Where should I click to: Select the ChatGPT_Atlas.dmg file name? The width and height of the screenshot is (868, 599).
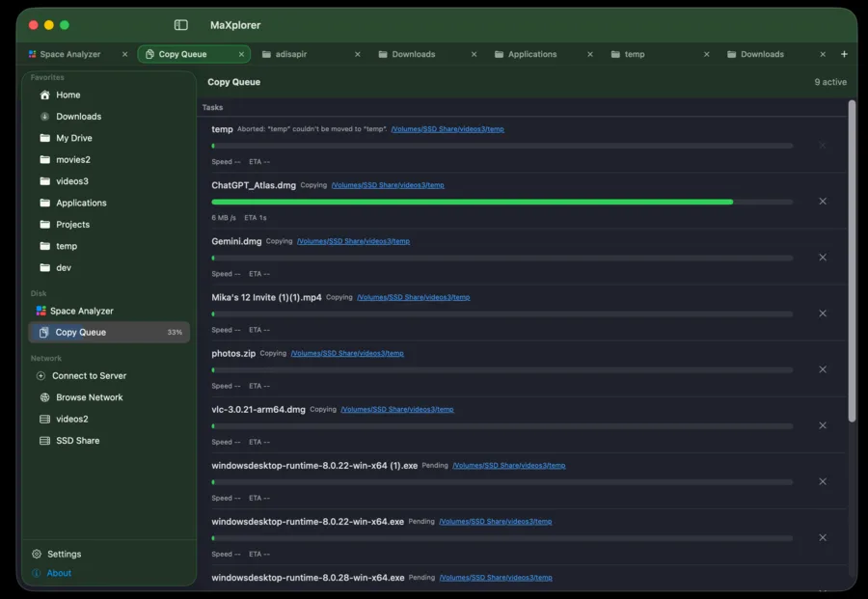pos(254,185)
